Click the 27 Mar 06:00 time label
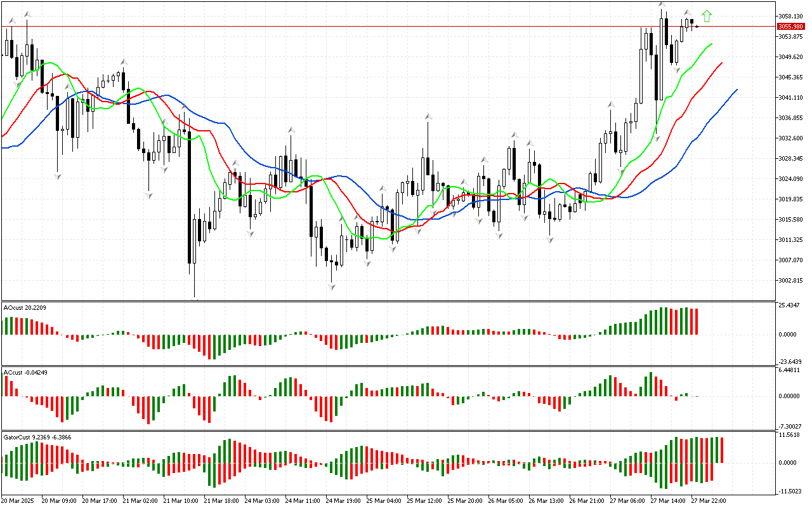Image resolution: width=812 pixels, height=508 pixels. [x=627, y=501]
